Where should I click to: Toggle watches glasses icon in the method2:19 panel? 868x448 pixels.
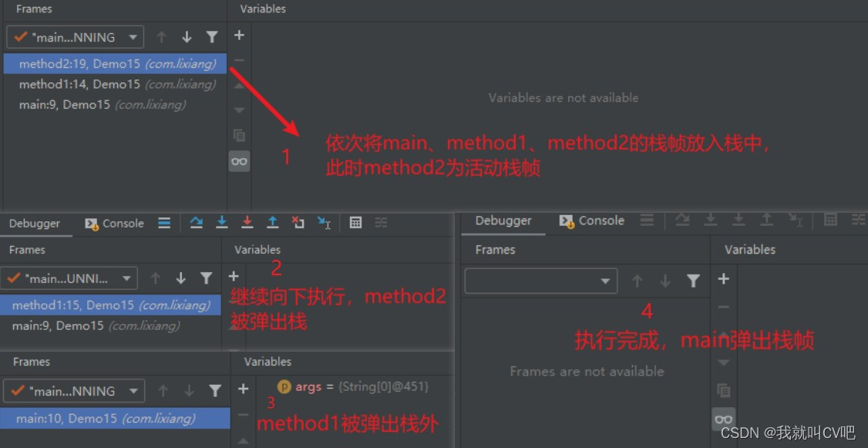(x=239, y=161)
